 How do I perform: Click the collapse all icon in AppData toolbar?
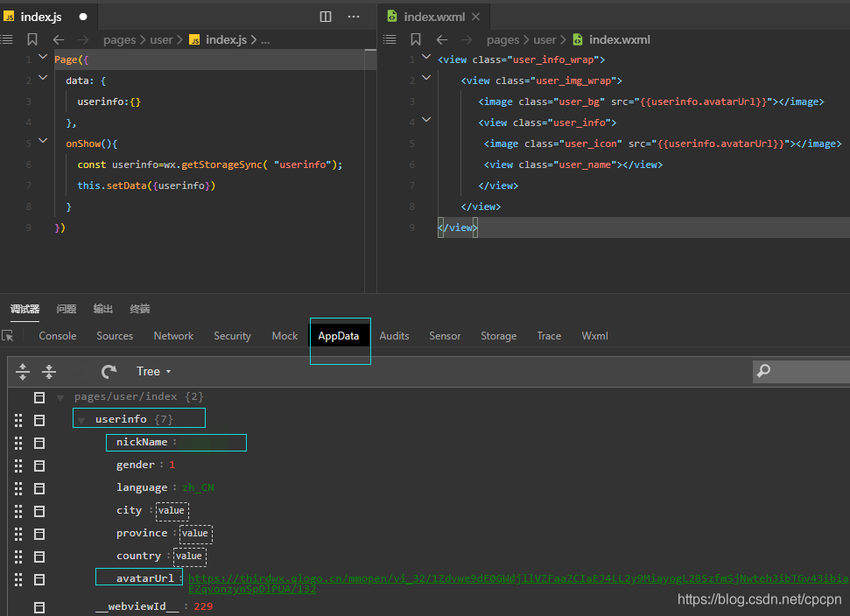tap(49, 371)
